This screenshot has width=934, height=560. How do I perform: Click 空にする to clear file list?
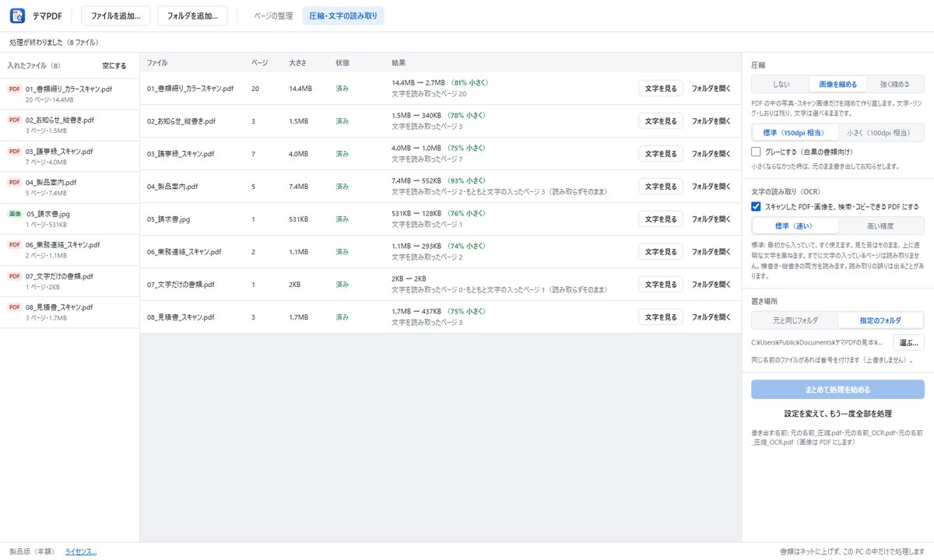[114, 66]
